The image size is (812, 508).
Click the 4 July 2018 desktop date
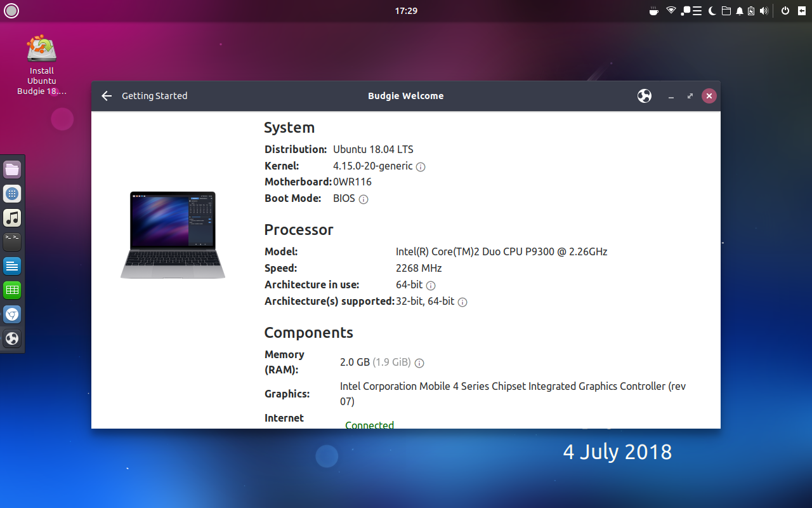pos(617,452)
